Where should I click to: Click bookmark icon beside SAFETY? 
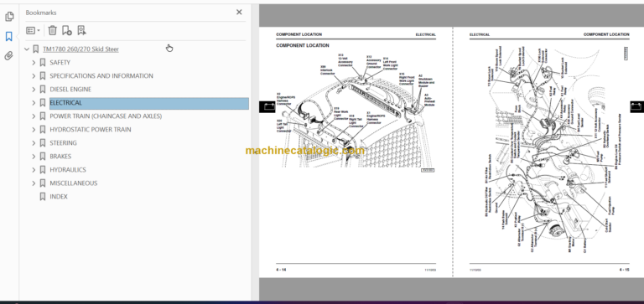42,63
